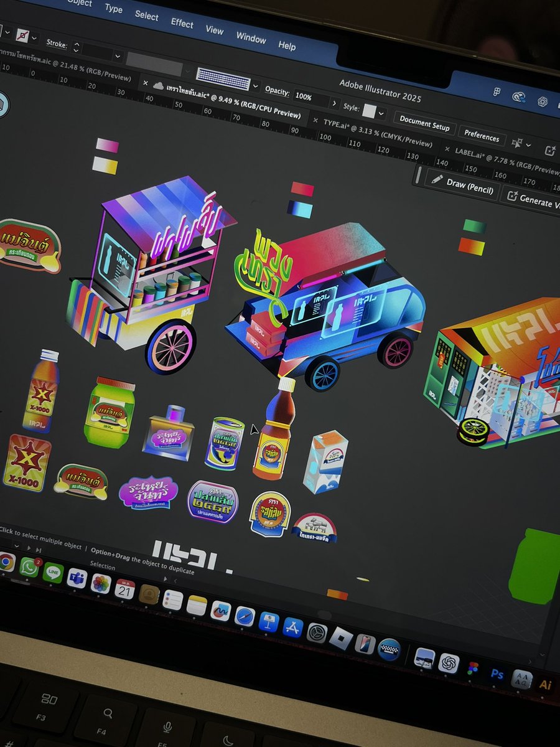Open LINE from the Dock
Image resolution: width=560 pixels, height=747 pixels.
click(x=52, y=572)
